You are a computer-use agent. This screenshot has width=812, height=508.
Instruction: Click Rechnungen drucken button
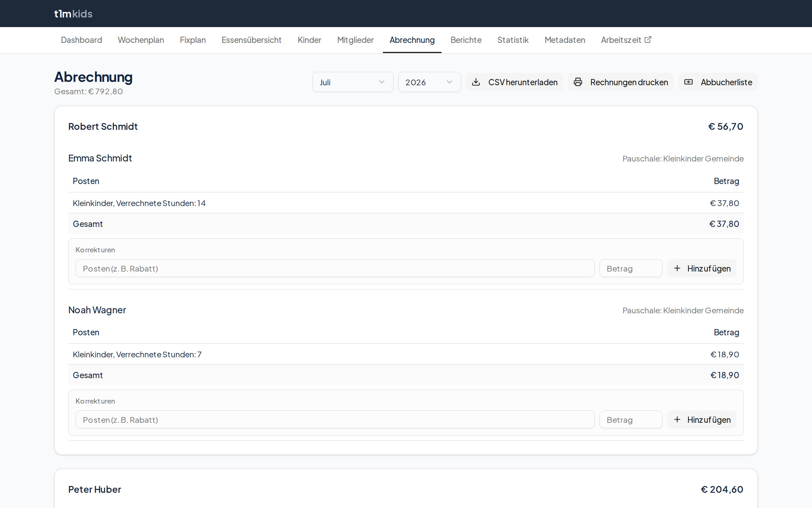620,82
